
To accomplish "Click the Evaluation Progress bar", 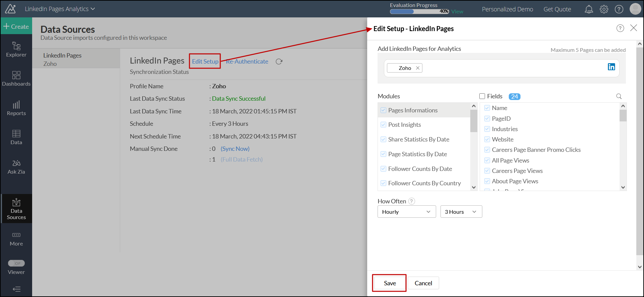I will [x=419, y=11].
